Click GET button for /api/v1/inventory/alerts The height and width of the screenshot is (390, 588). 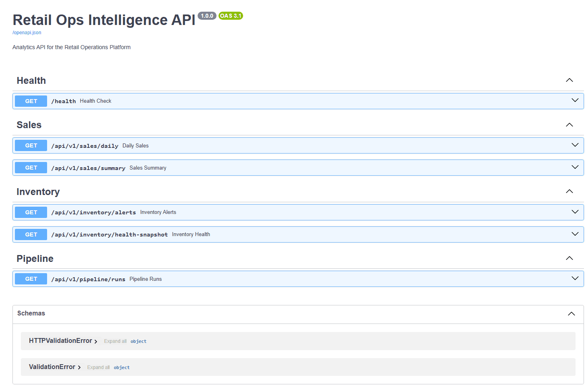tap(31, 212)
